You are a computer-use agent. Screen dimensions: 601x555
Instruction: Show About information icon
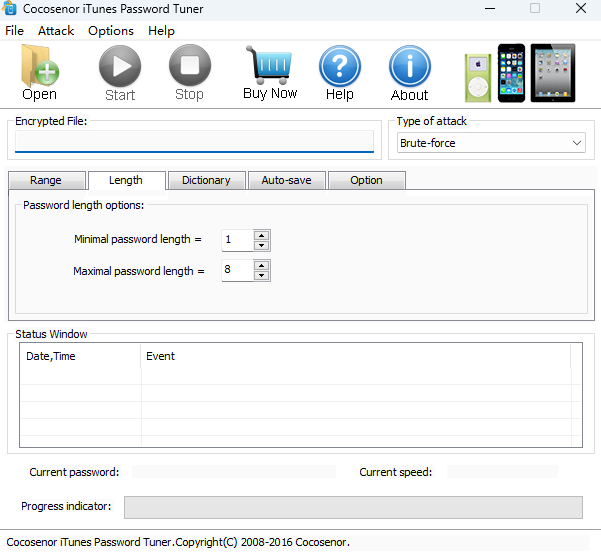point(410,73)
